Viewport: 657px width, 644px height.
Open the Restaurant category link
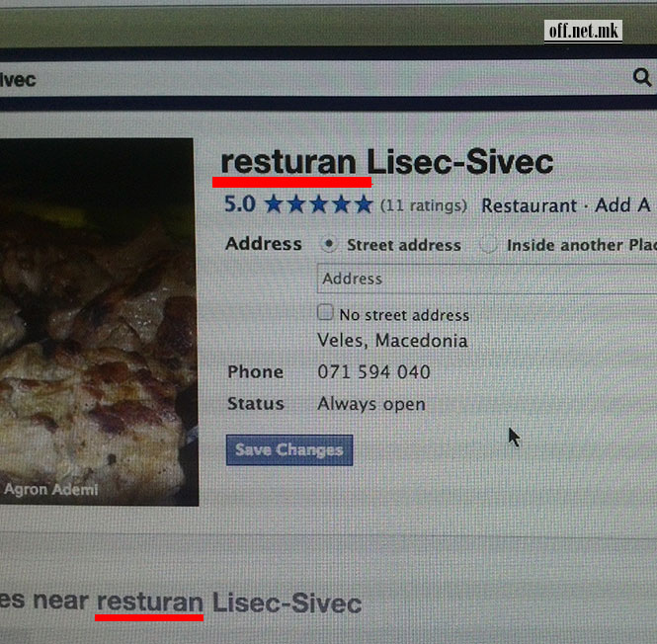529,205
